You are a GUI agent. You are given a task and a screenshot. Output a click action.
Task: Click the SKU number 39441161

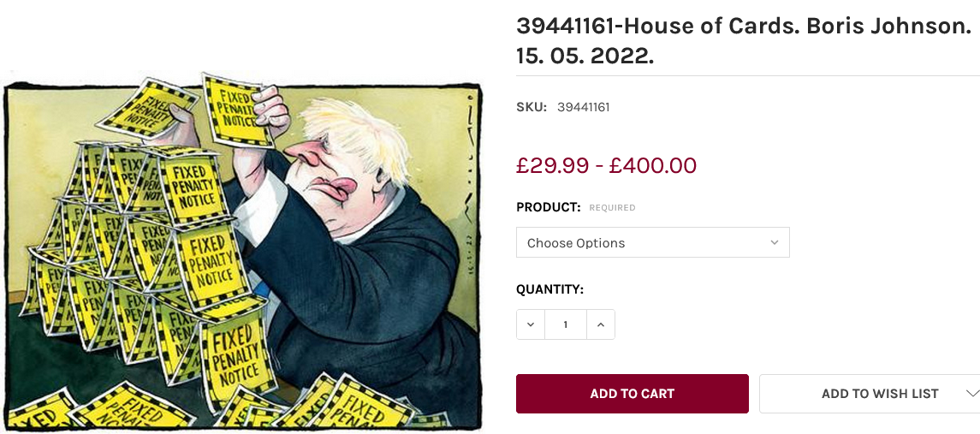click(x=583, y=107)
